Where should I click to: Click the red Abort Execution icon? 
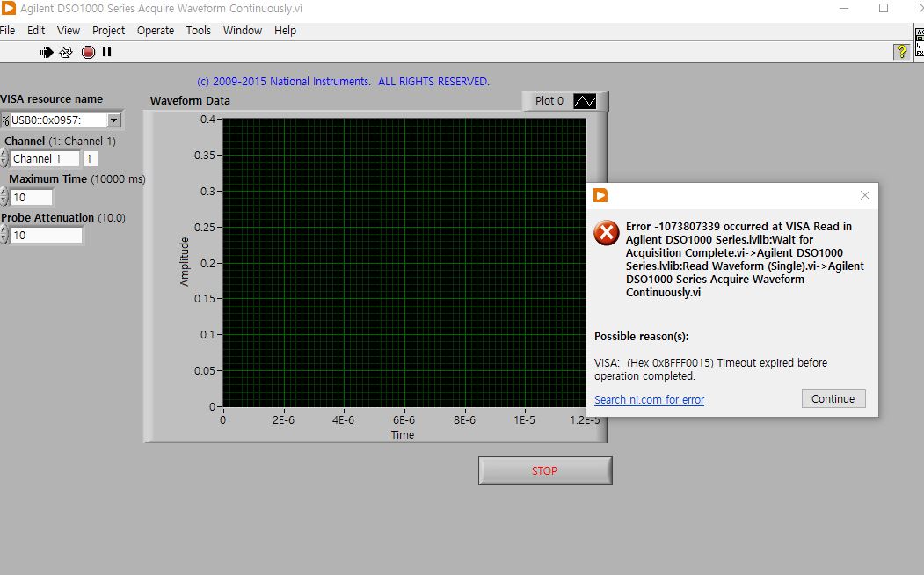click(x=89, y=53)
